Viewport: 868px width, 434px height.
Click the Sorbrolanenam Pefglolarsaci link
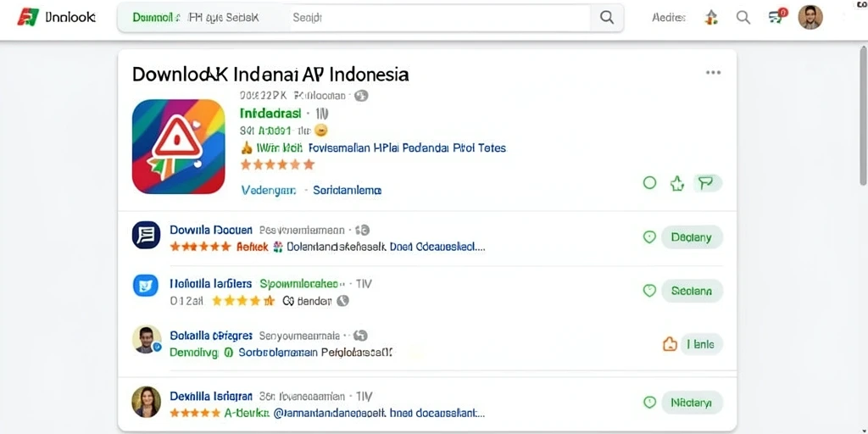tap(315, 352)
